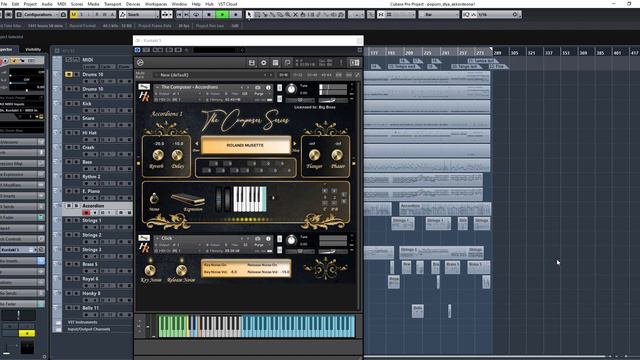Click the Configurations camera icon
Viewport: 640px width, 360px height.
(63, 15)
